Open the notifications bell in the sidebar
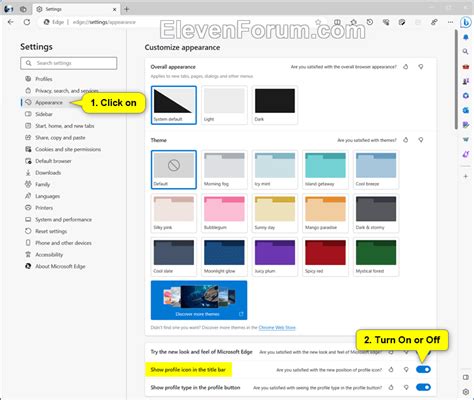Viewport: 474px width, 400px height. tap(466, 37)
